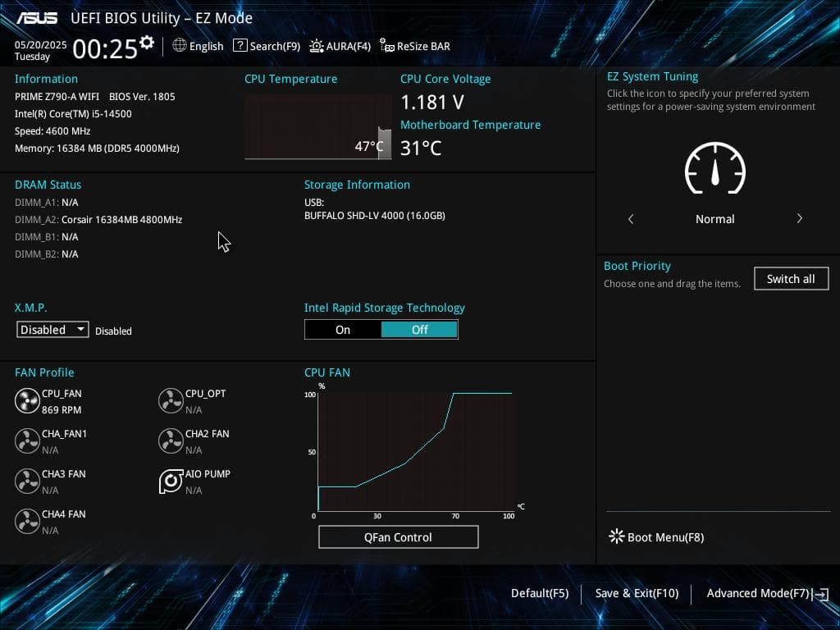Change the English language setting
Viewport: 840px width, 630px height.
[x=198, y=46]
